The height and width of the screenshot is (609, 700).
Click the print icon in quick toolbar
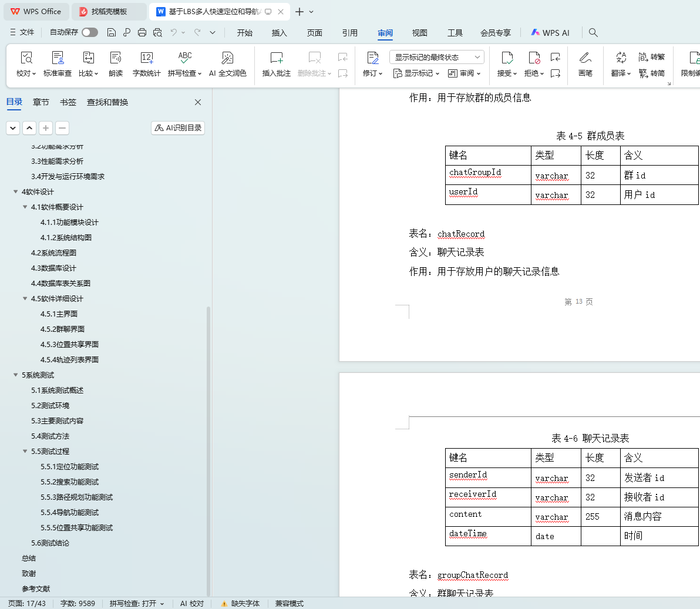point(142,33)
